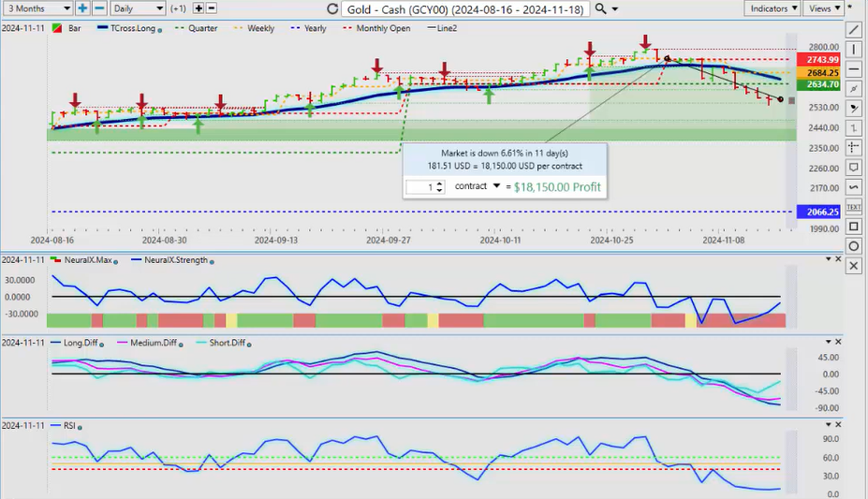Choose the TEXT annotation tool
Image resolution: width=868 pixels, height=499 pixels.
coord(853,206)
